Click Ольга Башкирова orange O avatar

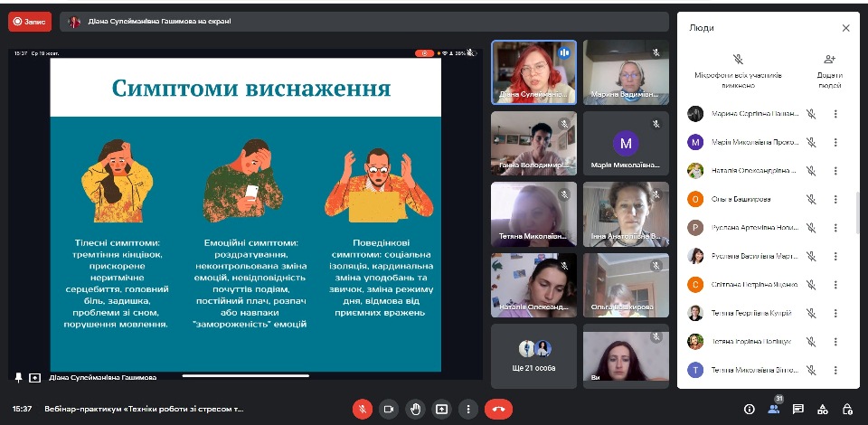(x=695, y=199)
